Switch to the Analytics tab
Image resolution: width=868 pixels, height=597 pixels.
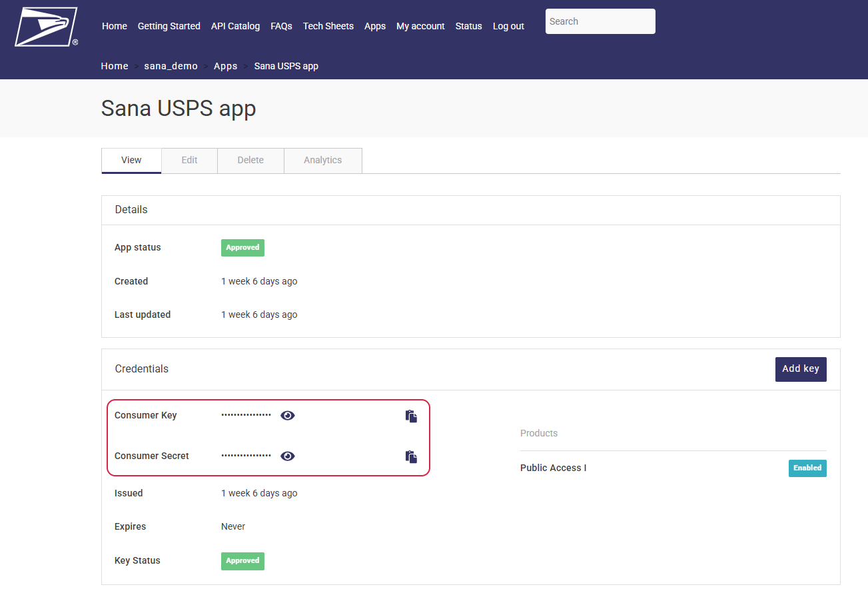323,161
